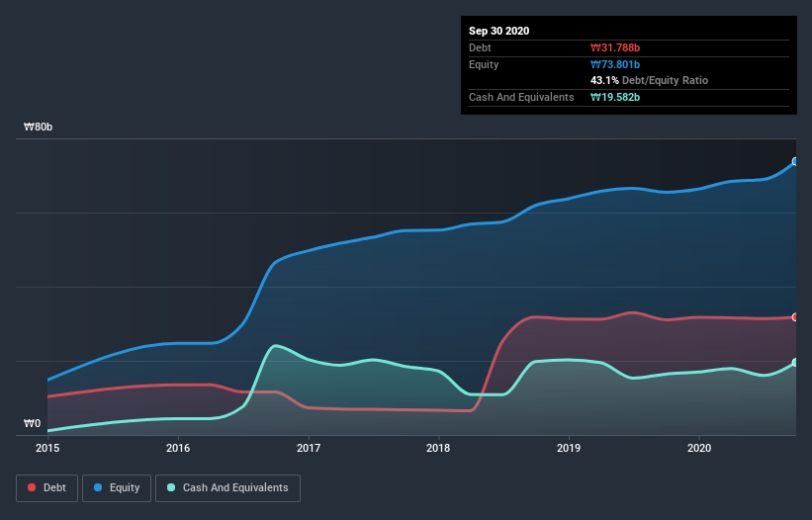Image resolution: width=812 pixels, height=520 pixels.
Task: Click the 43.1% Debt/Equity Ratio text
Action: point(650,80)
